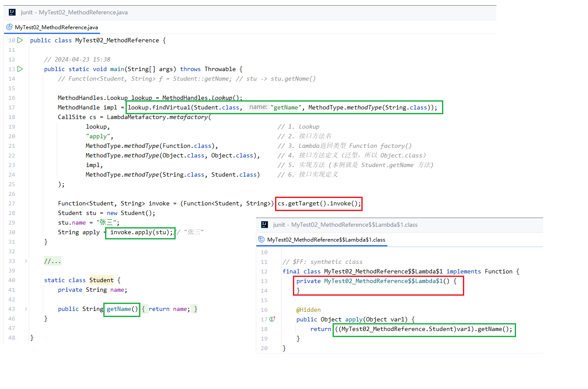Image resolution: width=588 pixels, height=389 pixels.
Task: Click the "// 1. lookup" comment
Action: (299, 126)
